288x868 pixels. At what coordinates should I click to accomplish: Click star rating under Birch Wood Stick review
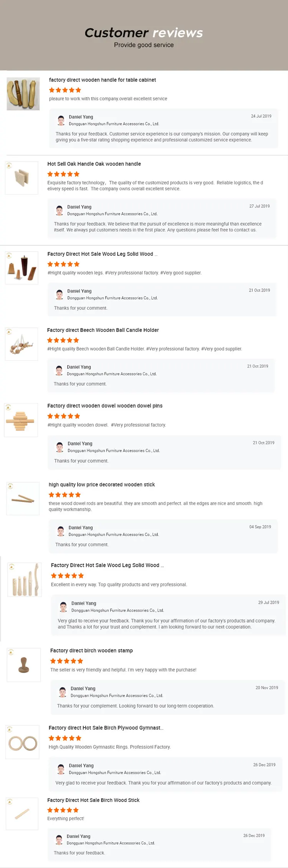pos(63,810)
